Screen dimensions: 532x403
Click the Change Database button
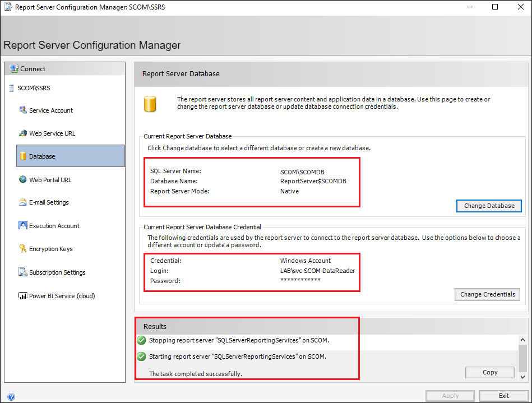489,206
